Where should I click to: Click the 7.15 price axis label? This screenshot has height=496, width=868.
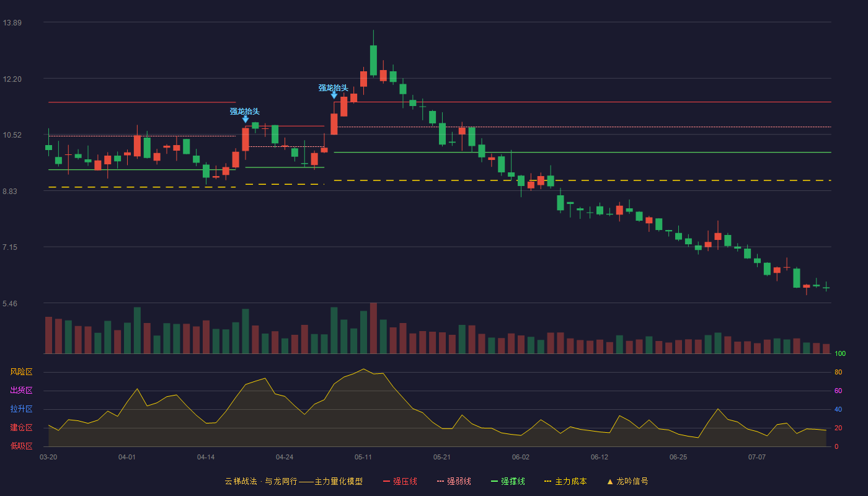point(10,247)
